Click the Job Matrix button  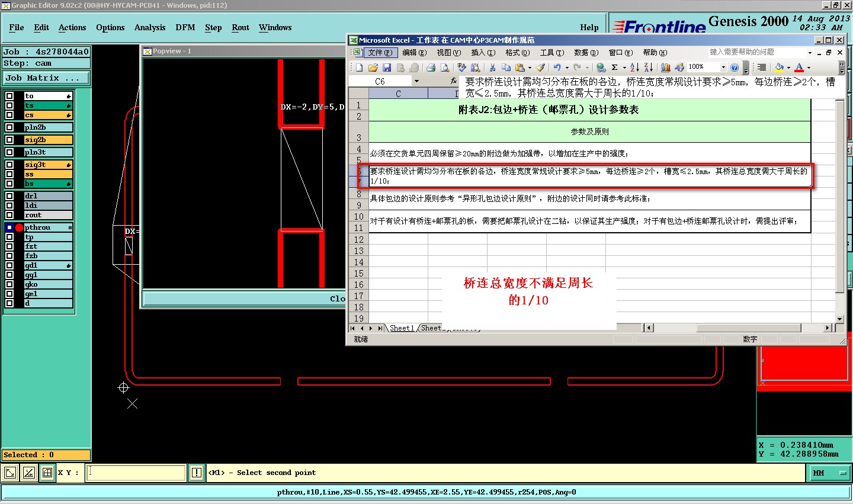click(46, 78)
